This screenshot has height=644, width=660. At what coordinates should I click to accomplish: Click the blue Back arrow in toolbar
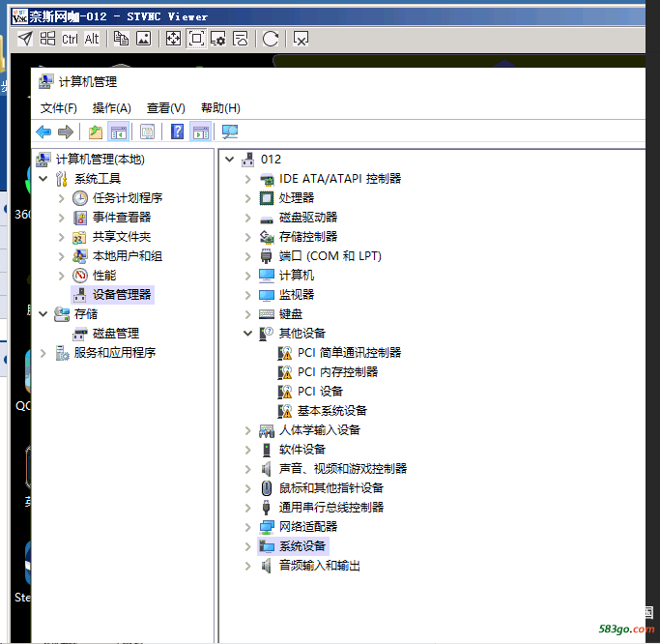[x=43, y=132]
